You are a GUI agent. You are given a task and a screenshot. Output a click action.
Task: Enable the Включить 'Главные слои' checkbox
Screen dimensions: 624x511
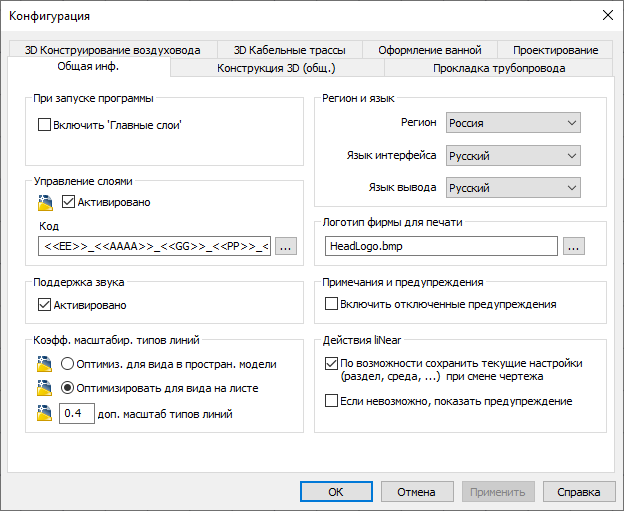tap(44, 125)
